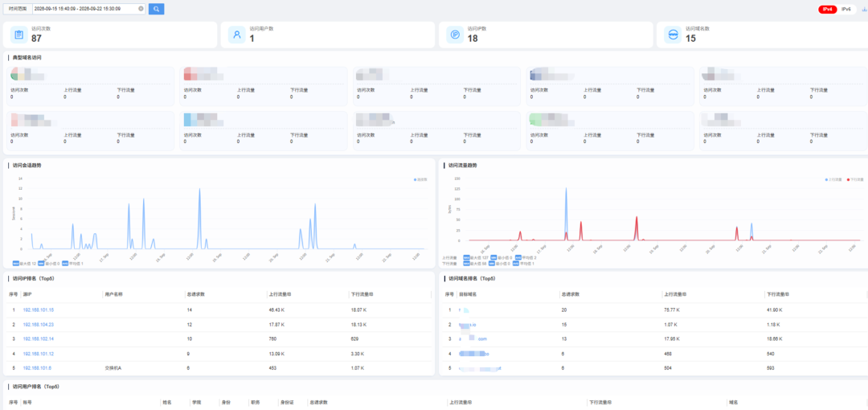Open the domain link ending in .io
Image resolution: width=868 pixels, height=410 pixels.
pyautogui.click(x=468, y=324)
